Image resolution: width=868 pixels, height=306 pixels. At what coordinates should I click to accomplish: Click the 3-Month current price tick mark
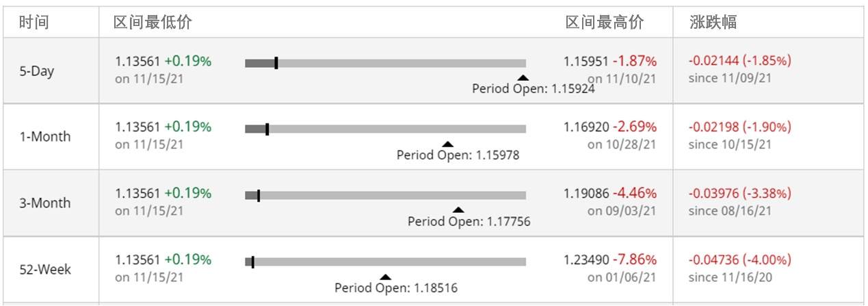click(259, 196)
